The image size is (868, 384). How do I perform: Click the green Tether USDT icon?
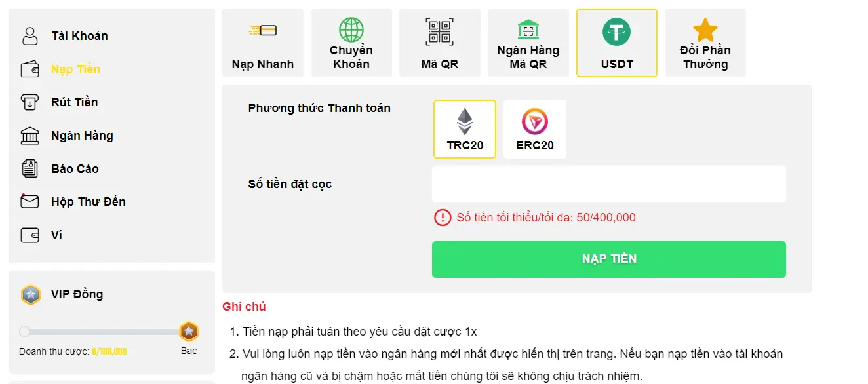(x=616, y=29)
